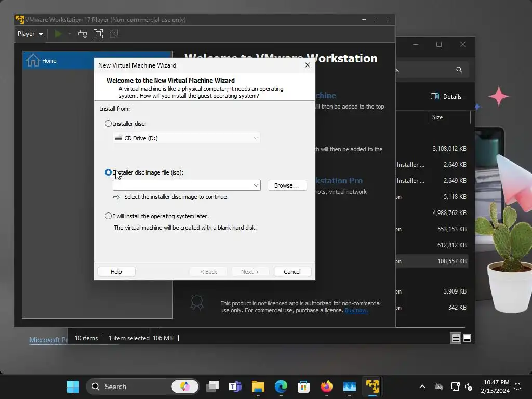The image size is (532, 399).
Task: Select the file row sized 3,108,012 KB
Action: [433, 149]
